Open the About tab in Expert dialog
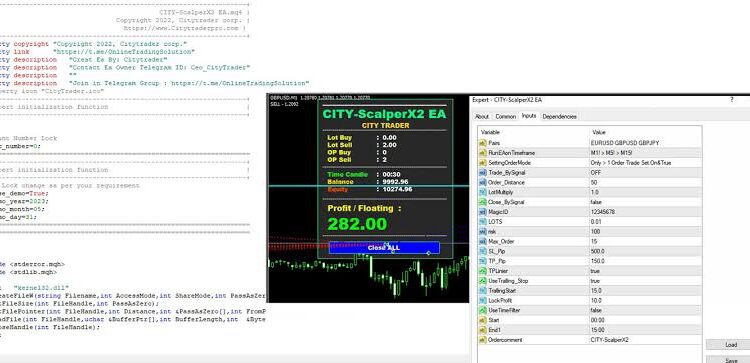750x363 pixels. pos(482,116)
